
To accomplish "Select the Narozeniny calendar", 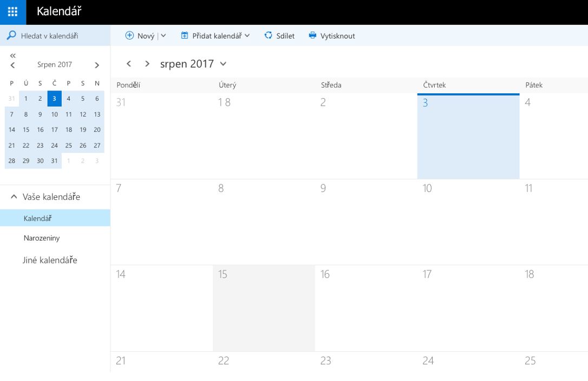I will (42, 238).
